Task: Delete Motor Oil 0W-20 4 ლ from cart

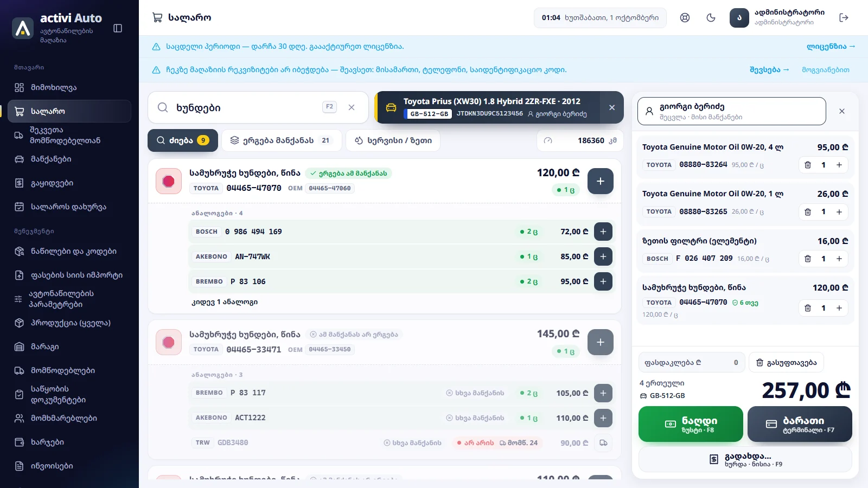Action: click(808, 165)
